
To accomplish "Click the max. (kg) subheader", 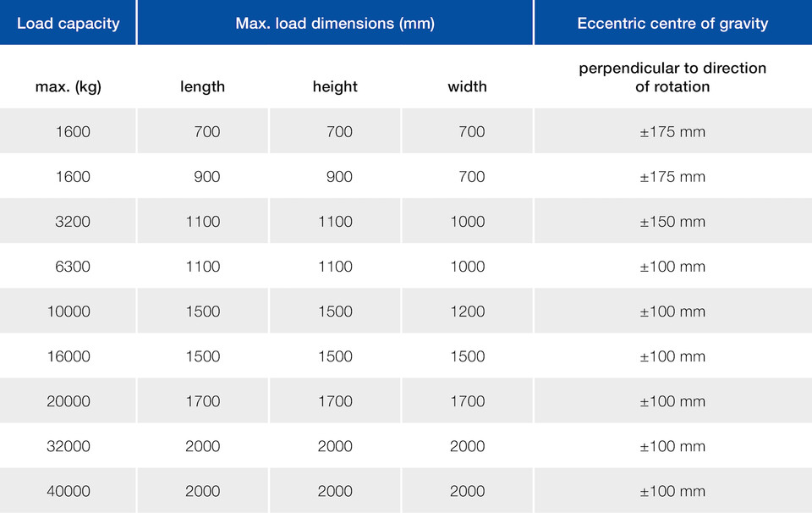I will tap(68, 86).
